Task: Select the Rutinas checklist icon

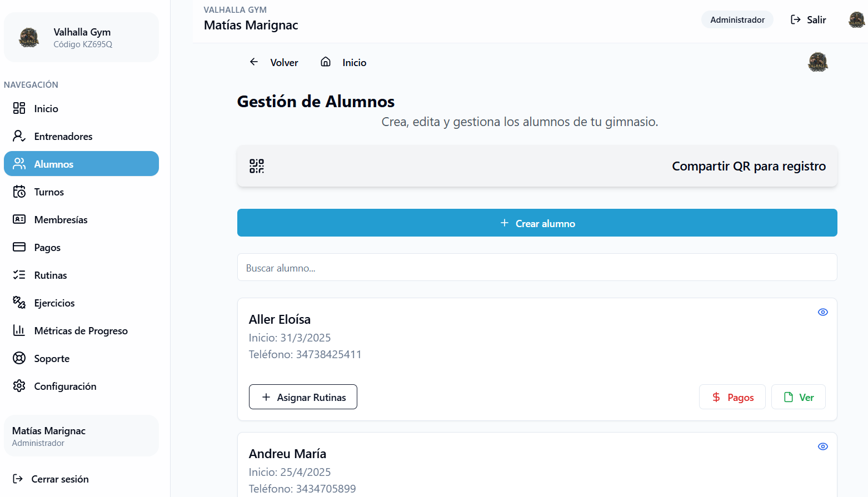Action: coord(19,275)
